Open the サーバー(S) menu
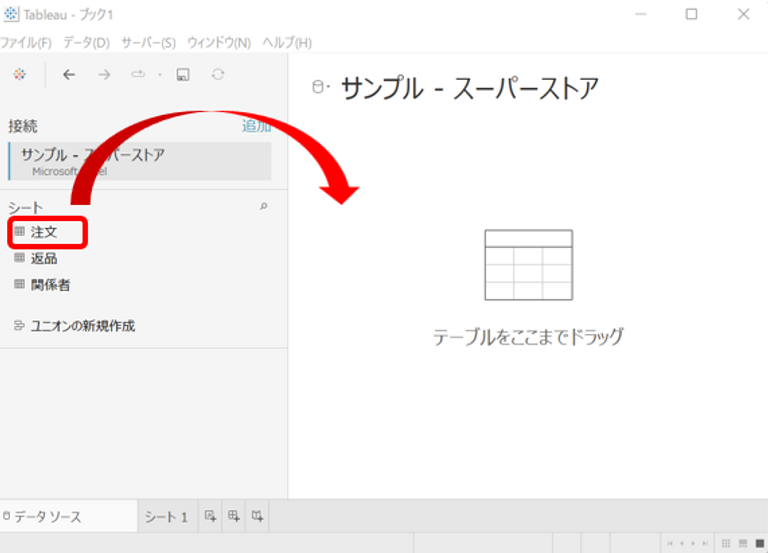Image resolution: width=768 pixels, height=553 pixels. 148,43
